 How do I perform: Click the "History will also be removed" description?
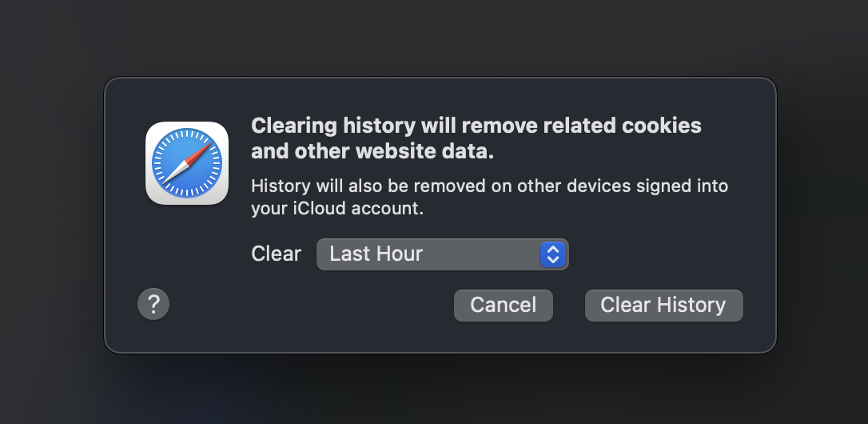[x=400, y=186]
